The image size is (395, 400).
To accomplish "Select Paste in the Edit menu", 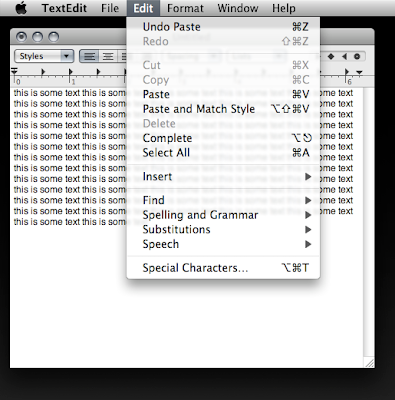I will click(223, 94).
